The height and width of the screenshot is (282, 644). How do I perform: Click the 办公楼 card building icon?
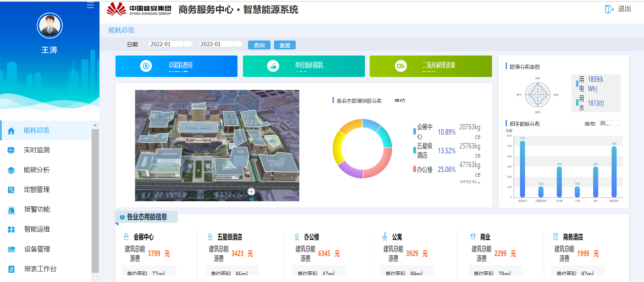tap(297, 237)
